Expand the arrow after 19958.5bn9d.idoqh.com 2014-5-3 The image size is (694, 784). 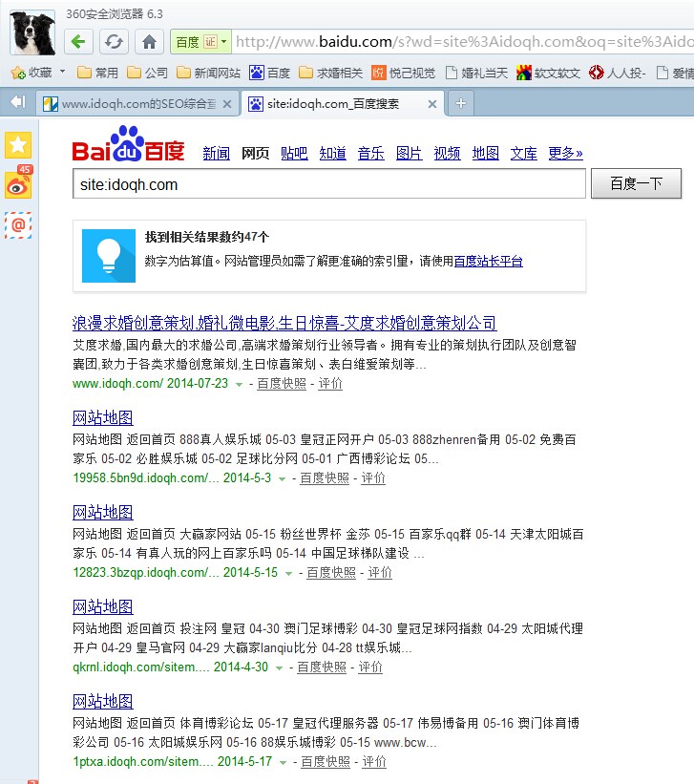pos(282,479)
